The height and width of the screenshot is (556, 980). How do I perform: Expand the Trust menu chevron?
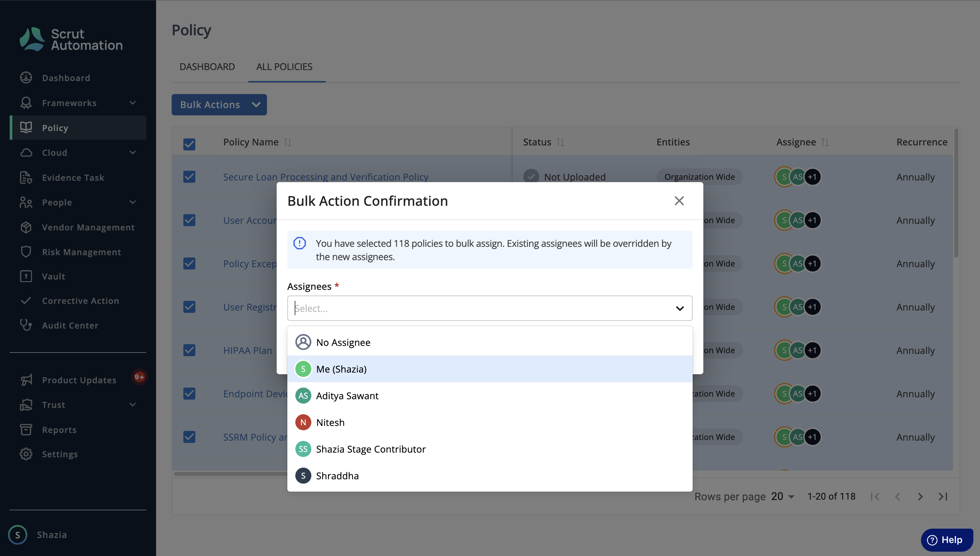point(132,404)
